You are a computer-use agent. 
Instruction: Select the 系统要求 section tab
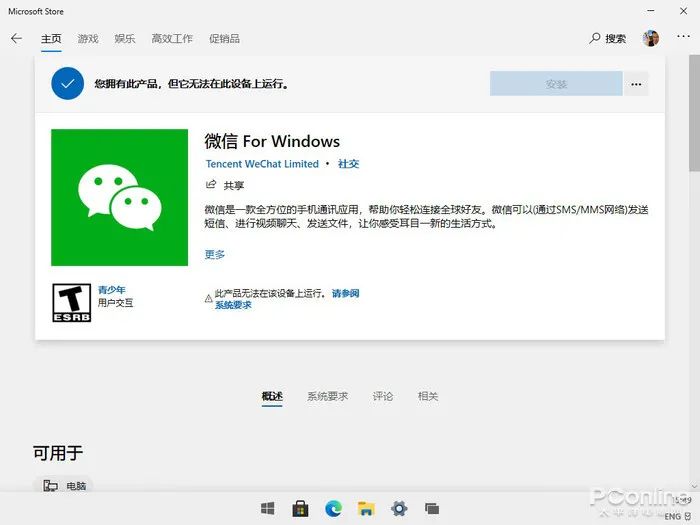click(x=327, y=396)
